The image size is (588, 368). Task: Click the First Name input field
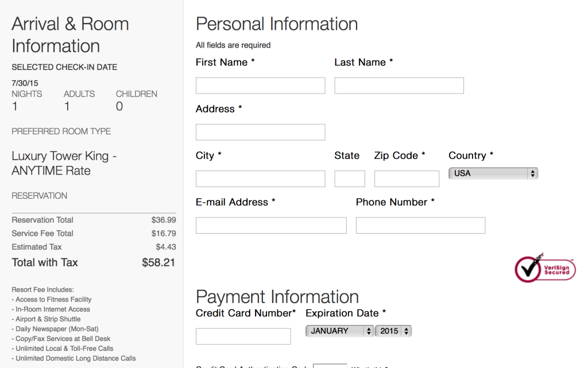pyautogui.click(x=260, y=85)
